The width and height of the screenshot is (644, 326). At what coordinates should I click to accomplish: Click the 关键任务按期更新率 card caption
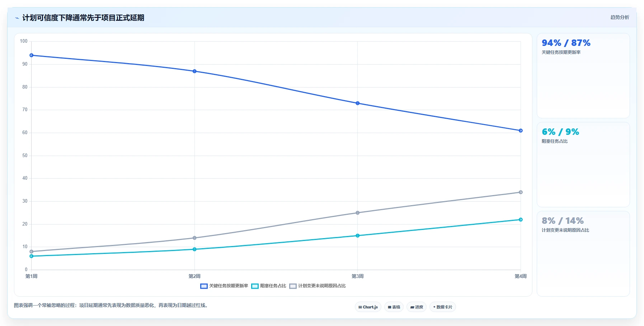pos(561,52)
